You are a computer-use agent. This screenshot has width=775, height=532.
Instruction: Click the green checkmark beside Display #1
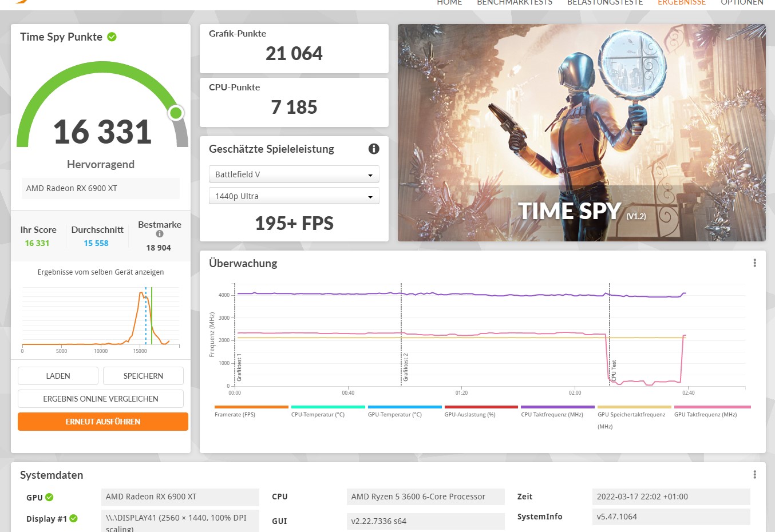click(x=73, y=519)
